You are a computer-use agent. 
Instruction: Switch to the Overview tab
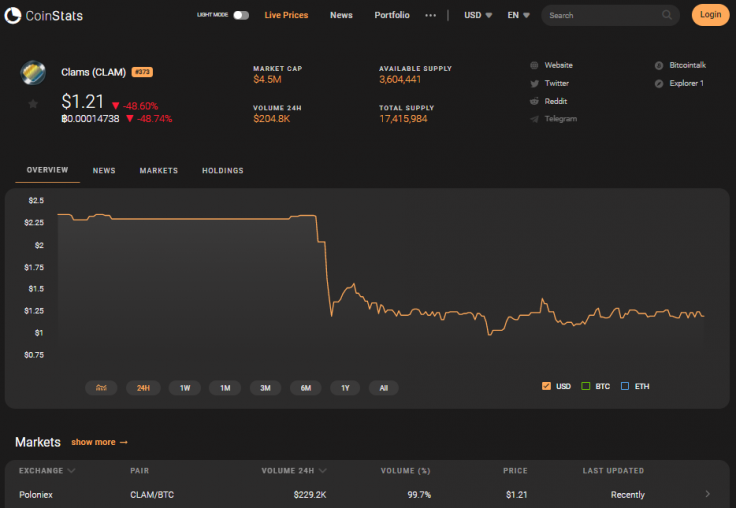(x=47, y=170)
